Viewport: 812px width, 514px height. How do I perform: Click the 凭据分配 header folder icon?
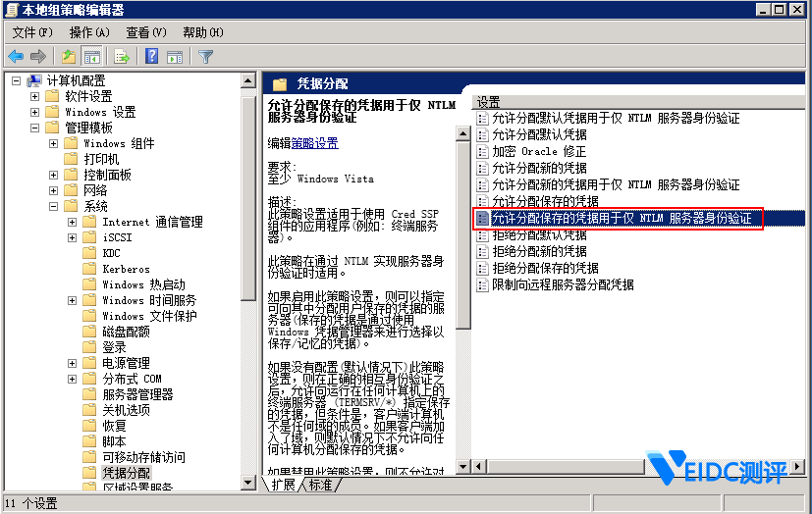pyautogui.click(x=280, y=83)
